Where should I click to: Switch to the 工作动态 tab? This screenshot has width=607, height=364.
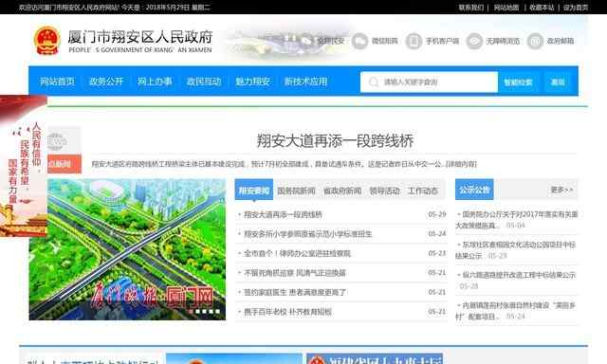(x=423, y=191)
